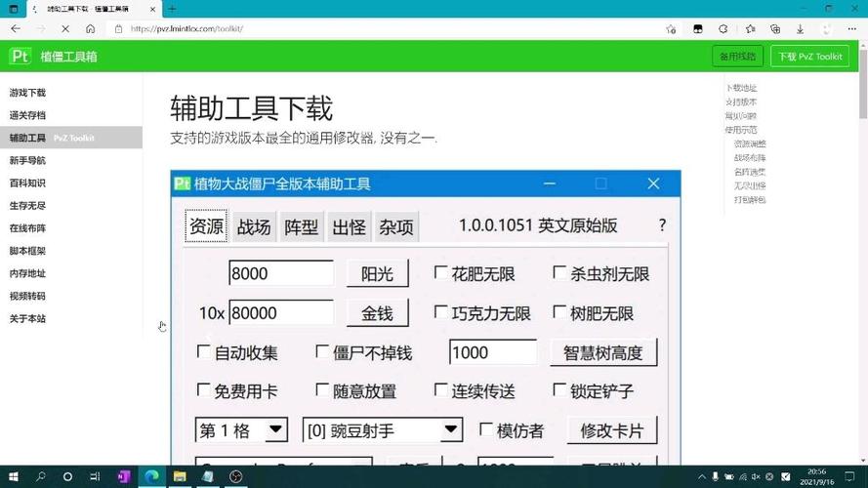Enable 树肥无限 checkbox
Viewport: 868px width, 488px height.
pos(559,312)
